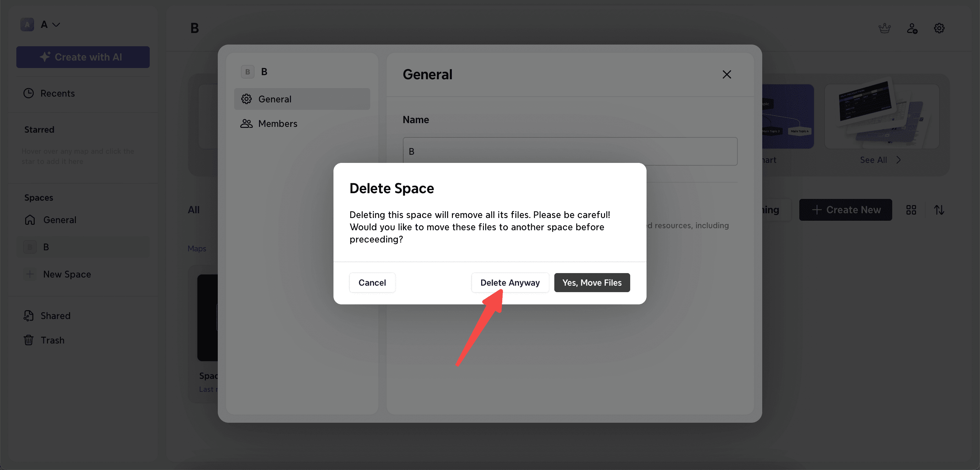Switch to grid view layout
This screenshot has width=980, height=470.
tap(911, 210)
